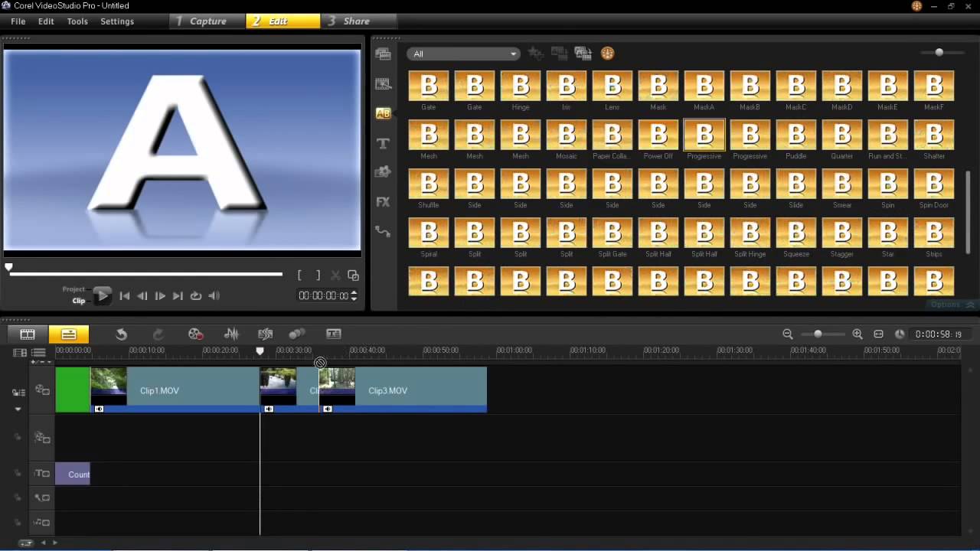Screen dimensions: 980x551
Task: Click the Undo arrow in timeline toolbar
Action: [121, 334]
